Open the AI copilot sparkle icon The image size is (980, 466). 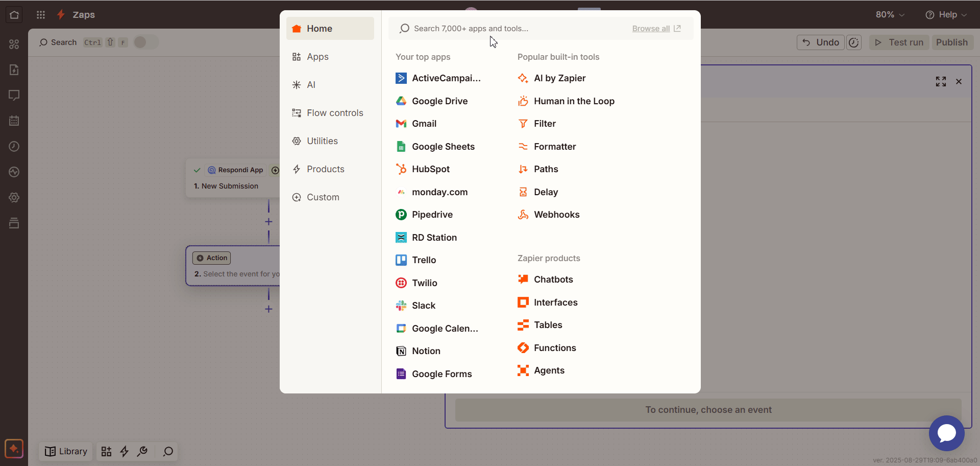point(14,449)
